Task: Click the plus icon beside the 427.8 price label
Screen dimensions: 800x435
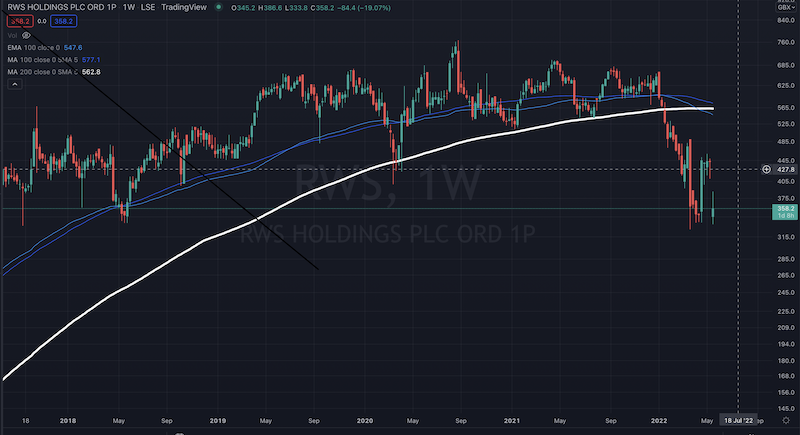Action: tap(766, 169)
